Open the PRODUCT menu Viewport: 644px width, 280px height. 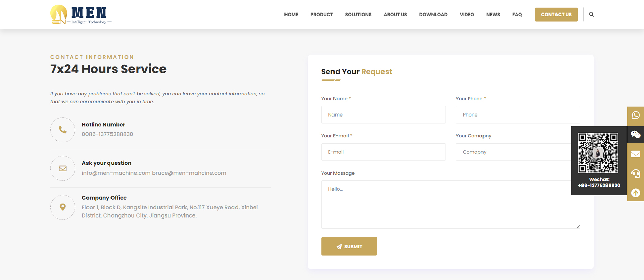[321, 15]
